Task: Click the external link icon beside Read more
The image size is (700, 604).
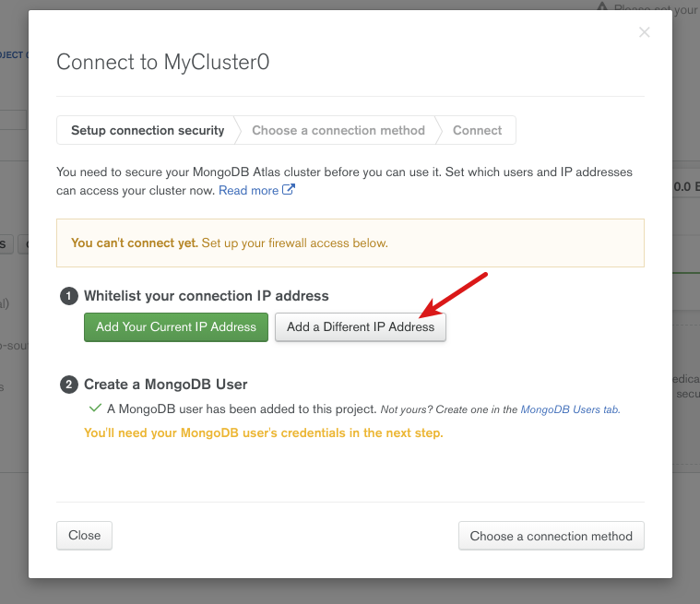Action: coord(289,190)
